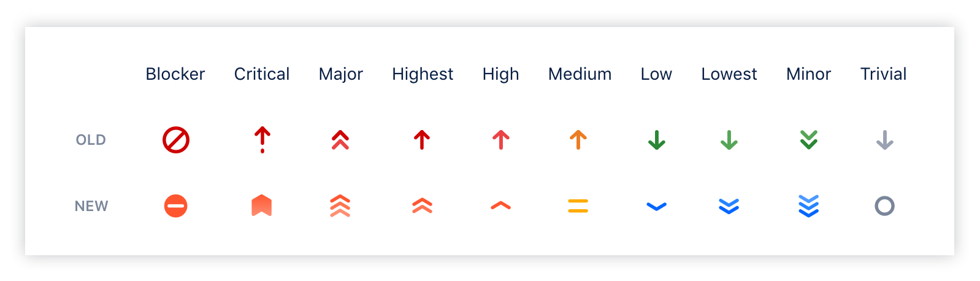980x281 pixels.
Task: Choose the new Low blue chevron-down icon
Action: pyautogui.click(x=656, y=206)
